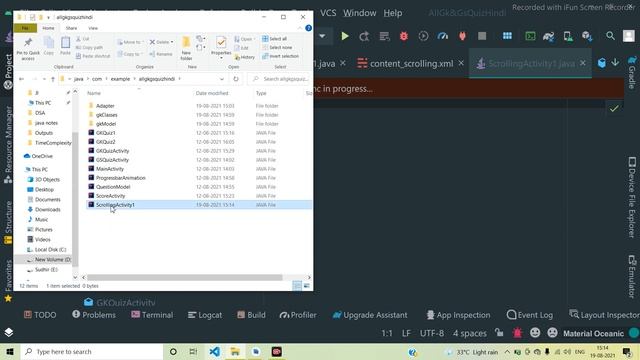Click the Explorer search box
640x360 pixels.
pos(281,79)
